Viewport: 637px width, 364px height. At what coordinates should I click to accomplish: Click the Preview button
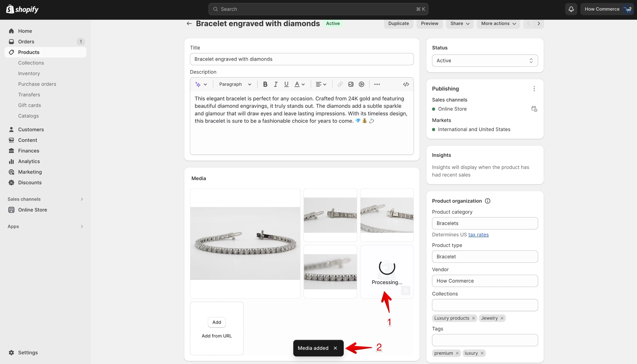429,23
